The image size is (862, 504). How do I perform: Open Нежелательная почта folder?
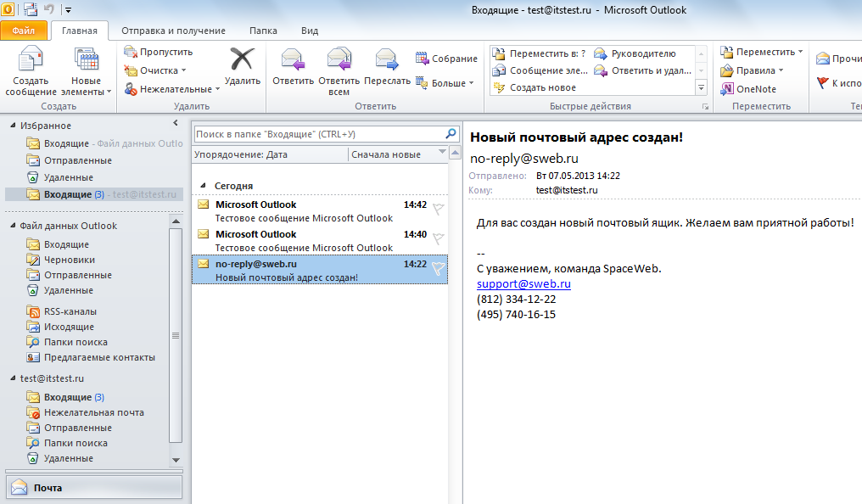tap(86, 412)
